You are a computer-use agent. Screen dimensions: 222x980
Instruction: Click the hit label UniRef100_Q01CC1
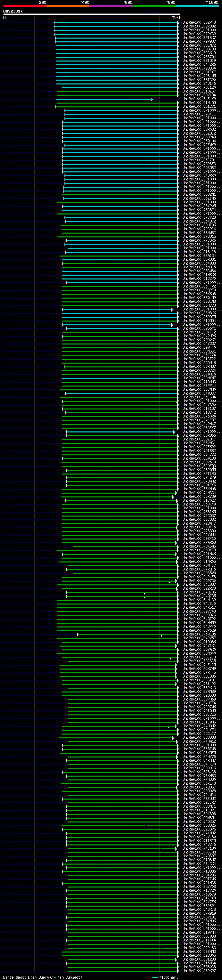[x=199, y=106]
